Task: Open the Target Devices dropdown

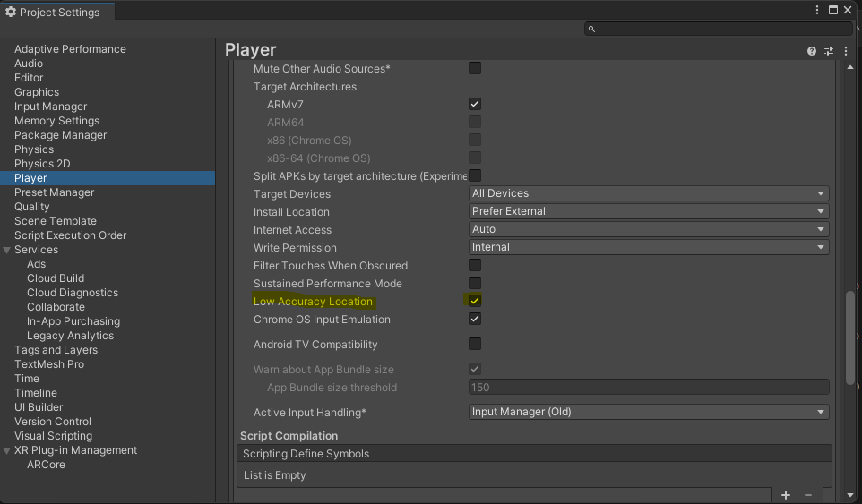Action: click(x=649, y=193)
